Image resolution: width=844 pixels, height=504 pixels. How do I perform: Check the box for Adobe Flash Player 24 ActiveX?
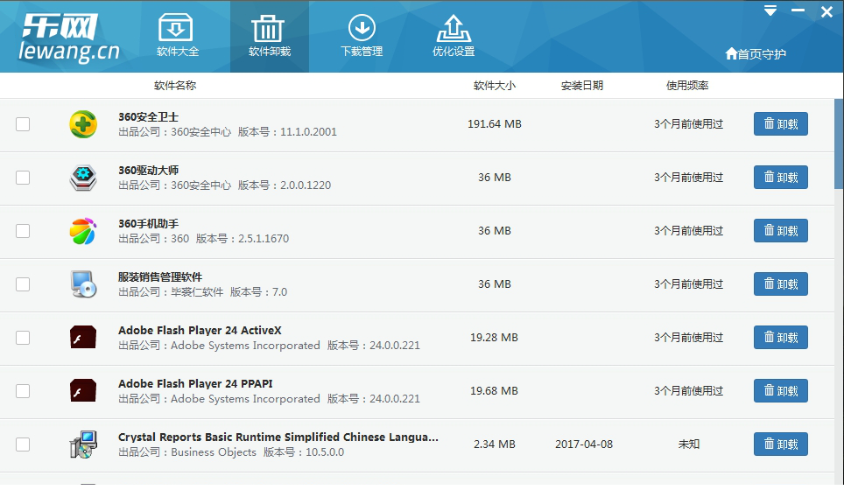point(23,337)
